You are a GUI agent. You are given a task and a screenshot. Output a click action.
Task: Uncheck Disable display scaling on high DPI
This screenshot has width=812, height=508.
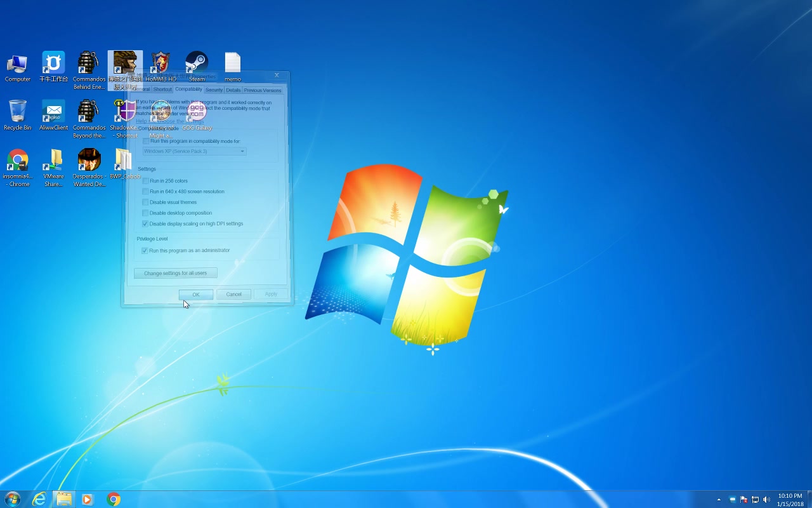coord(145,224)
